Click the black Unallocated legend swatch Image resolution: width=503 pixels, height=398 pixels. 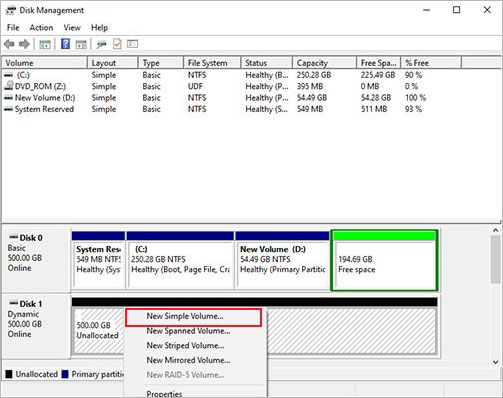tap(9, 374)
